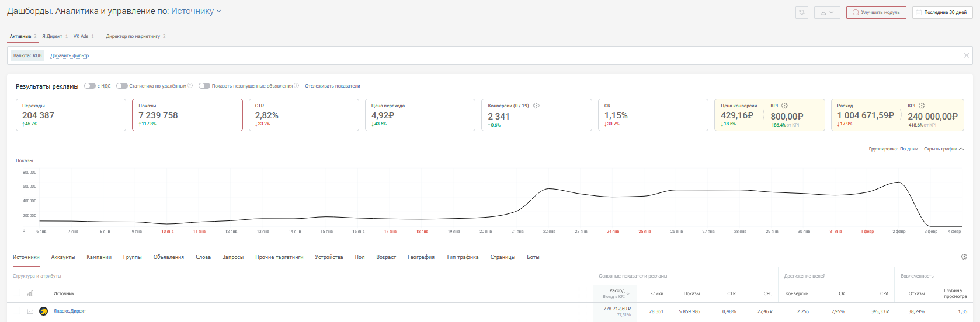
Task: Clear filters with the X icon
Action: [x=966, y=55]
